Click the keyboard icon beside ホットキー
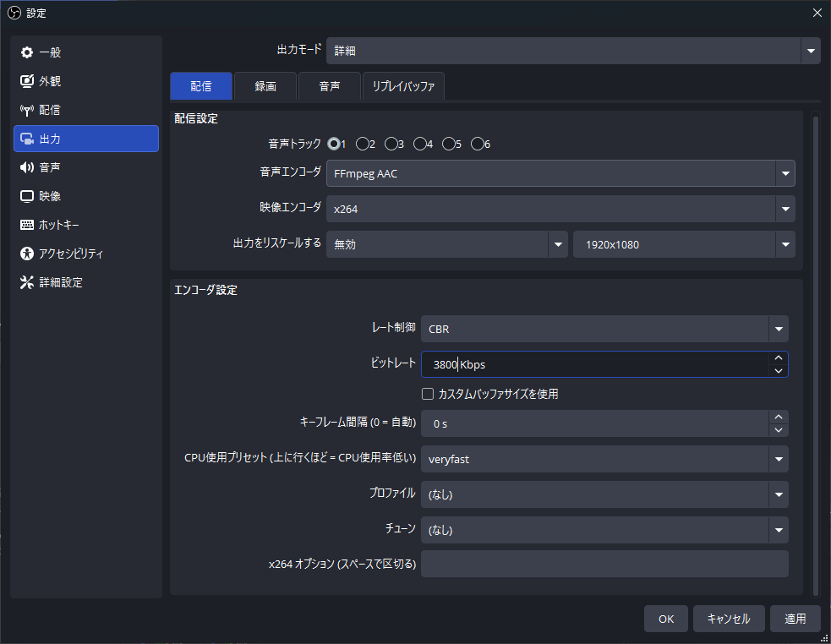Viewport: 831px width, 644px height. click(26, 225)
